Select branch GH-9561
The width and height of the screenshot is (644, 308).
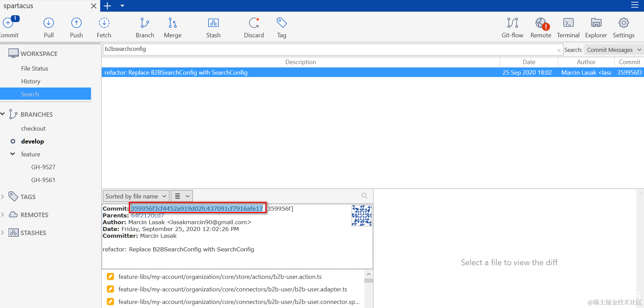tap(43, 180)
